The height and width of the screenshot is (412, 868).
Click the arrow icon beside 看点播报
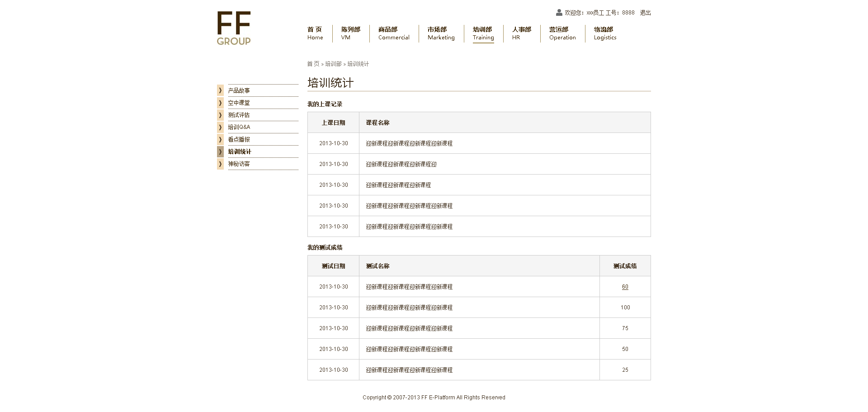(x=220, y=139)
